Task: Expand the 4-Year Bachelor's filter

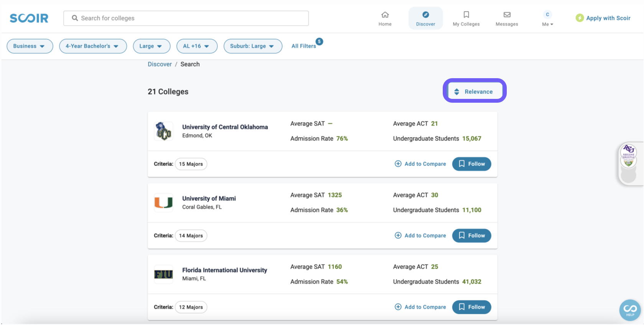Action: coord(93,46)
